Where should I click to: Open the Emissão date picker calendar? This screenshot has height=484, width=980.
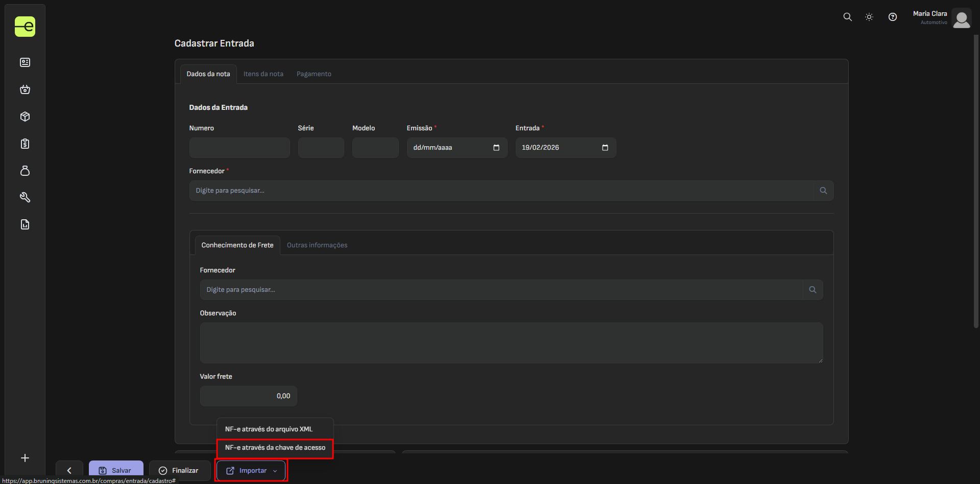point(496,148)
